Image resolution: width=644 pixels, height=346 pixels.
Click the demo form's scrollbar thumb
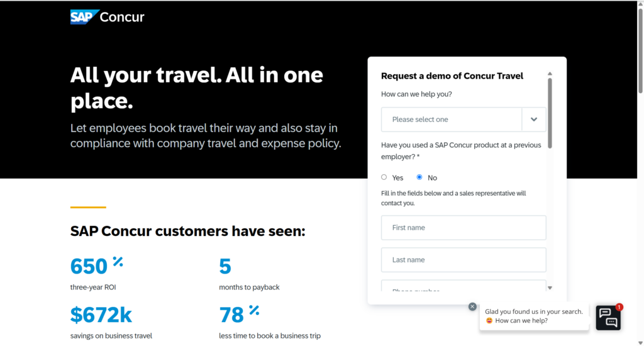coord(550,113)
